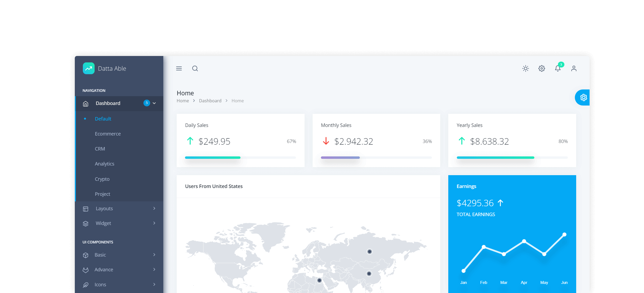Open the Crypto dashboard page
The width and height of the screenshot is (644, 293).
pyautogui.click(x=102, y=179)
